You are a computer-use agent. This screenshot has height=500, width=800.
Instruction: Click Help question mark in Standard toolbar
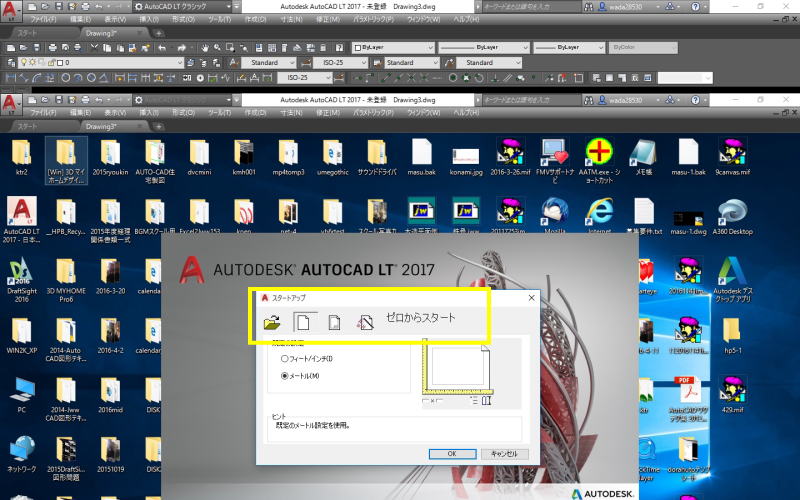coord(339,47)
